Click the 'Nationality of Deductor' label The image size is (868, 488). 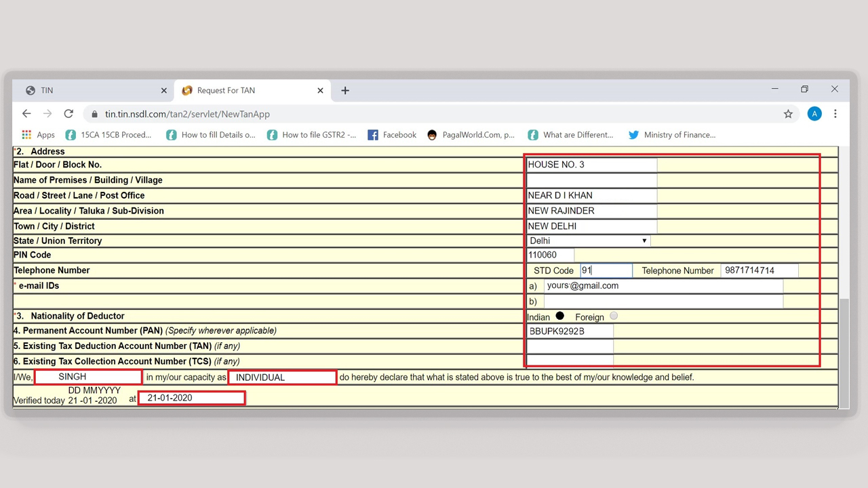coord(77,316)
